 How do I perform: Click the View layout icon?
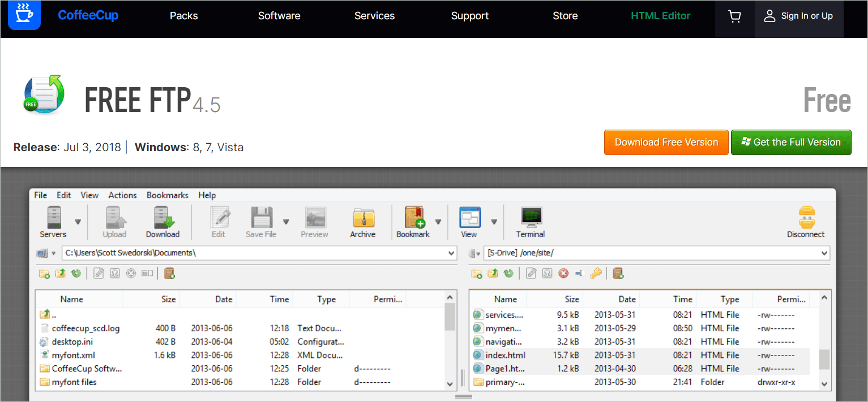pos(470,217)
